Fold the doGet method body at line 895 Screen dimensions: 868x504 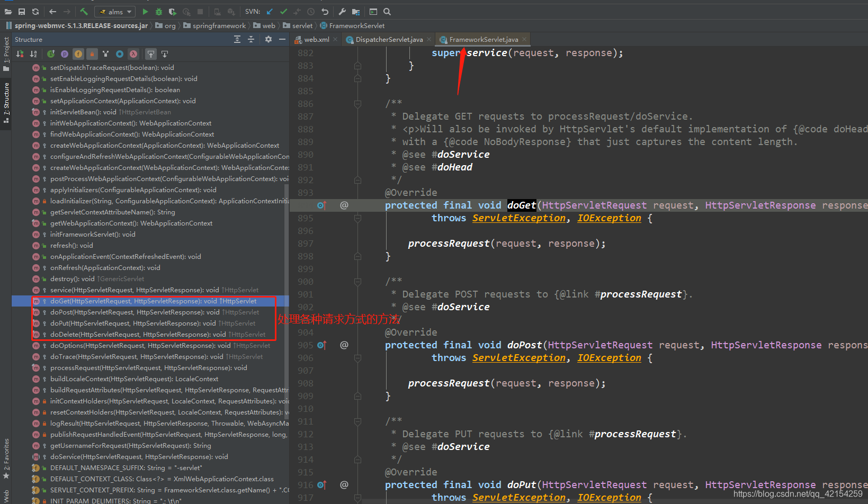(x=357, y=218)
